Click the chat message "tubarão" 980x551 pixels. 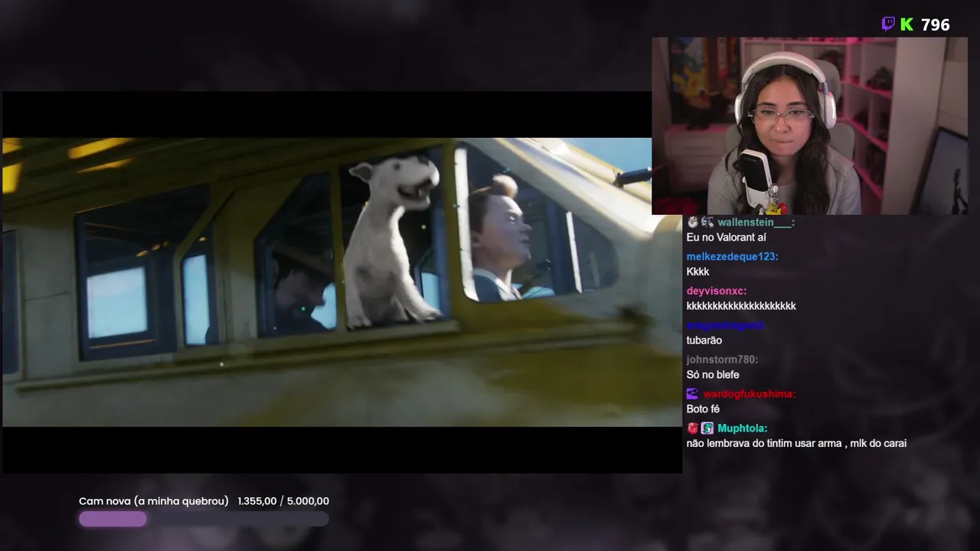click(704, 341)
